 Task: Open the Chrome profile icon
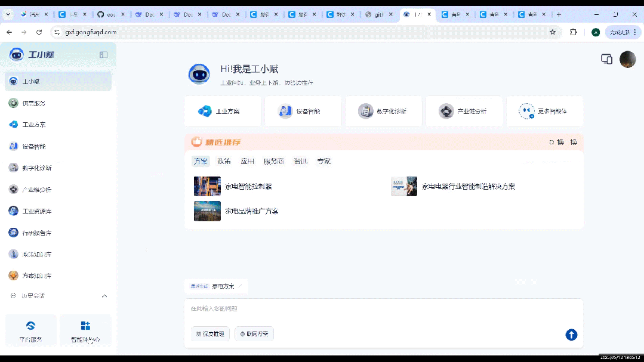[x=596, y=32]
